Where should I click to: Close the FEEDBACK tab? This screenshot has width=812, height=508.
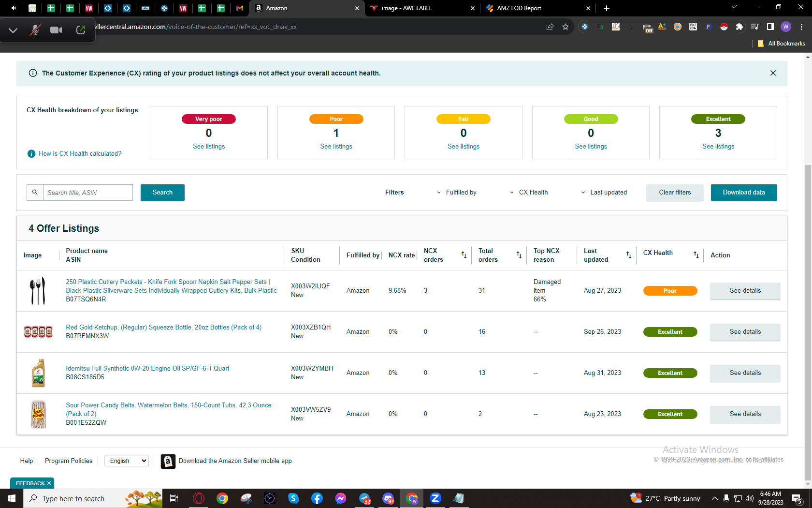click(49, 483)
